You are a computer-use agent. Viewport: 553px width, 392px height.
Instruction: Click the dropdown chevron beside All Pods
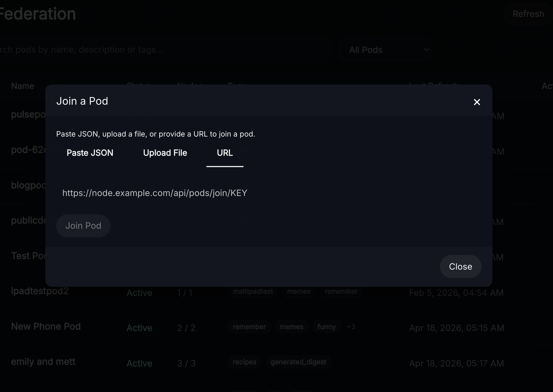pyautogui.click(x=426, y=50)
